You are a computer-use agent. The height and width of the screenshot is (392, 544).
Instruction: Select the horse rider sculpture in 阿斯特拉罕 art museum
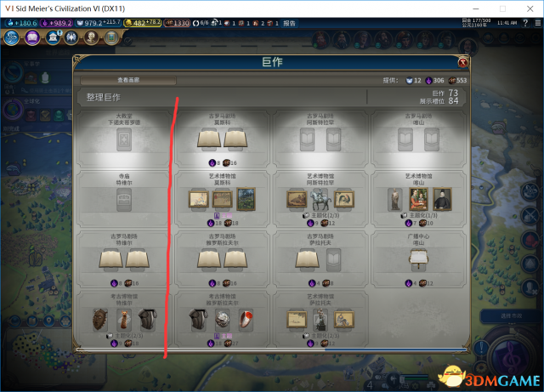tap(320, 200)
